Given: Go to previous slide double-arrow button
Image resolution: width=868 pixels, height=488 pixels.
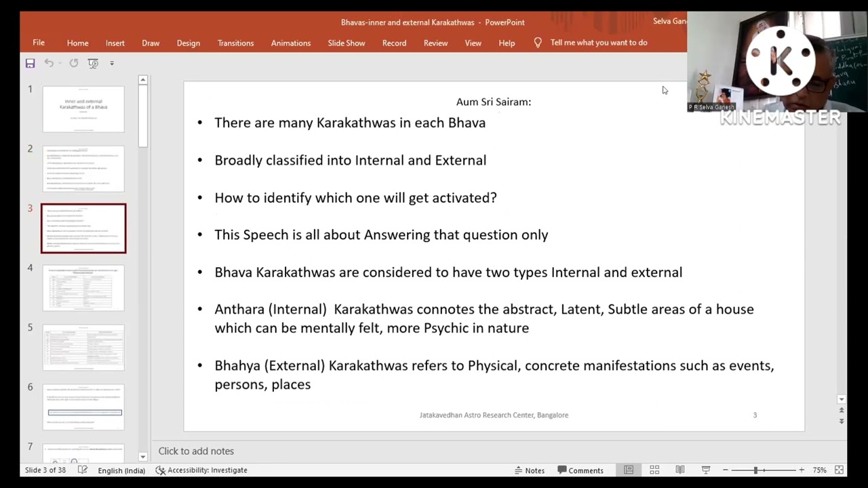Looking at the screenshot, I should (x=842, y=410).
